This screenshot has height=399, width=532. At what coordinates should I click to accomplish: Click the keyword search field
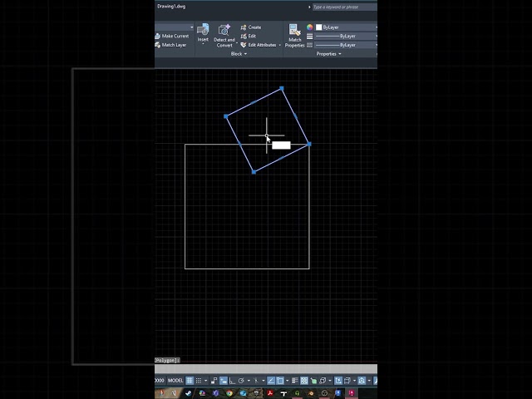(x=344, y=7)
